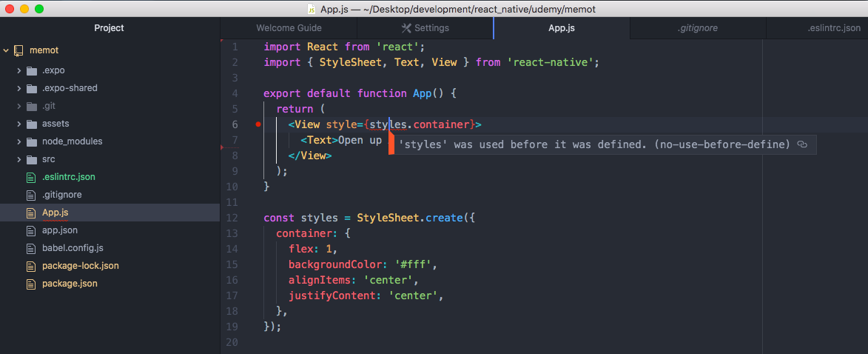Click the red lint error dot on line 6
Image resolution: width=868 pixels, height=354 pixels.
click(258, 124)
